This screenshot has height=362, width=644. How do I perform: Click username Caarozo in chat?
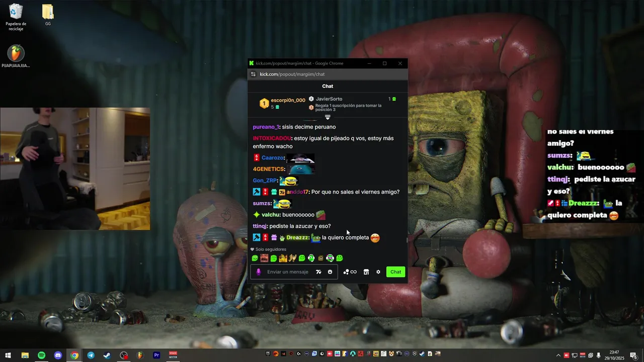(273, 158)
